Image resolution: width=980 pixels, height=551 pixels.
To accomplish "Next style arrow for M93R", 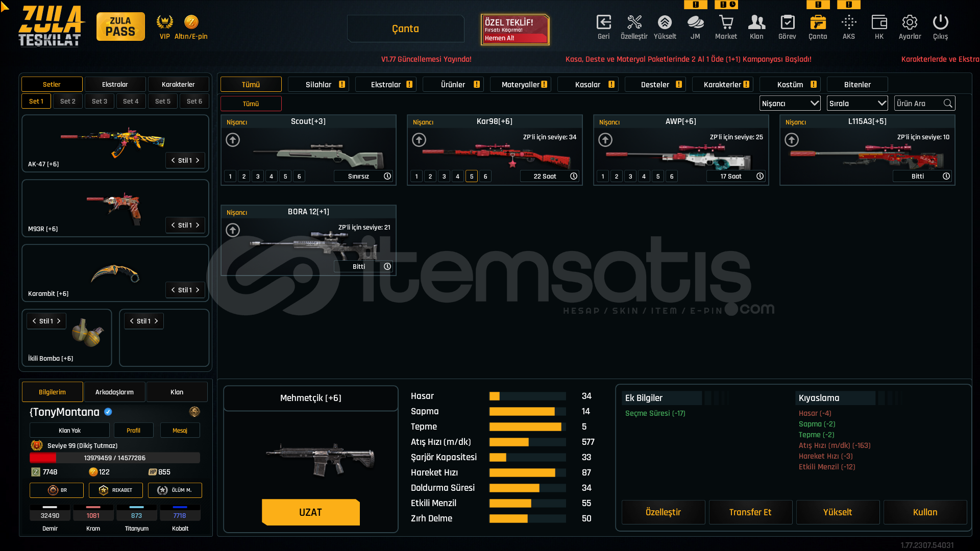I will 198,225.
